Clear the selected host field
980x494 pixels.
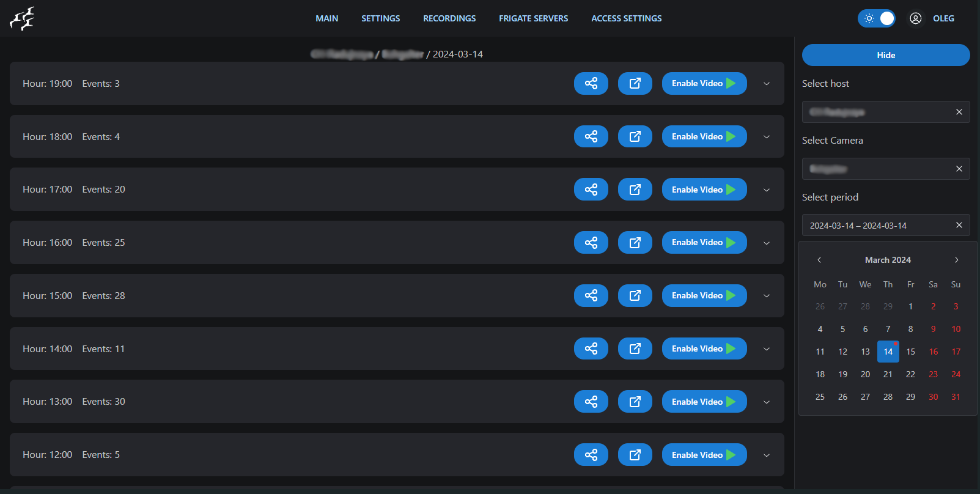959,112
